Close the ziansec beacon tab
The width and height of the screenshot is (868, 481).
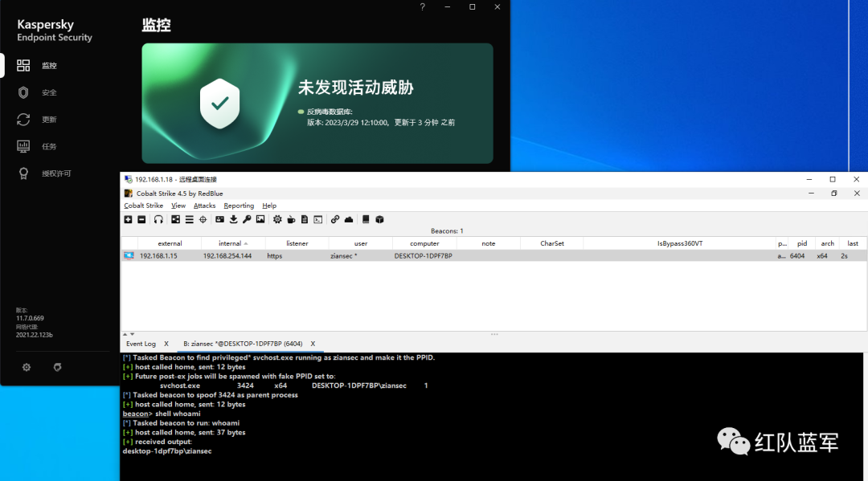click(313, 344)
